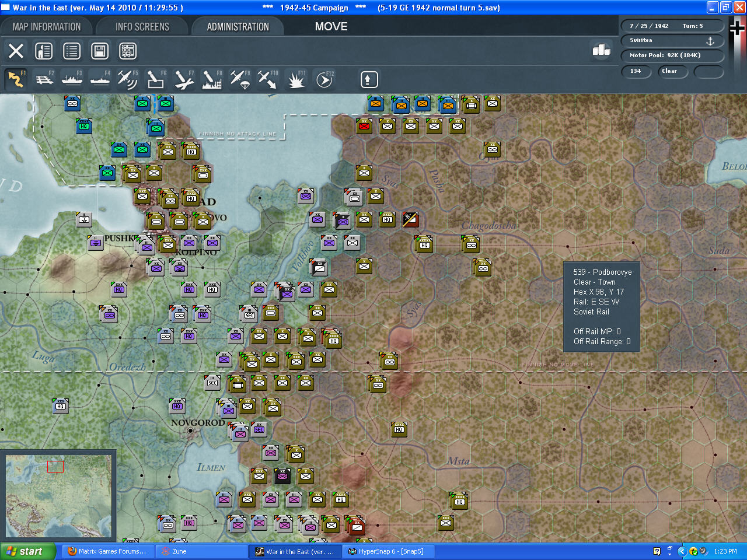This screenshot has height=560, width=747.
Task: Click the German cross flag icon
Action: 738,28
